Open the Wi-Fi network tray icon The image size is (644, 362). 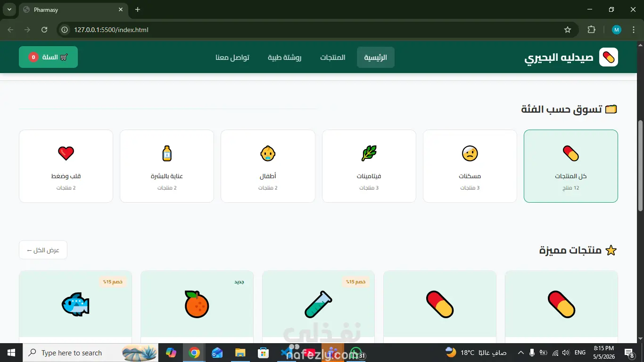pos(555,353)
